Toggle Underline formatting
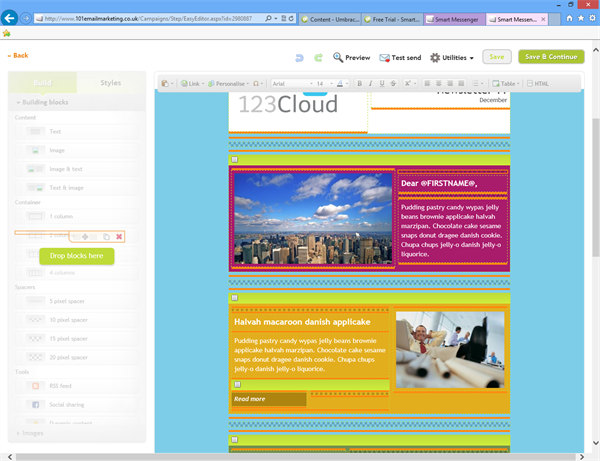Viewport: 600px width, 461px height. point(382,83)
